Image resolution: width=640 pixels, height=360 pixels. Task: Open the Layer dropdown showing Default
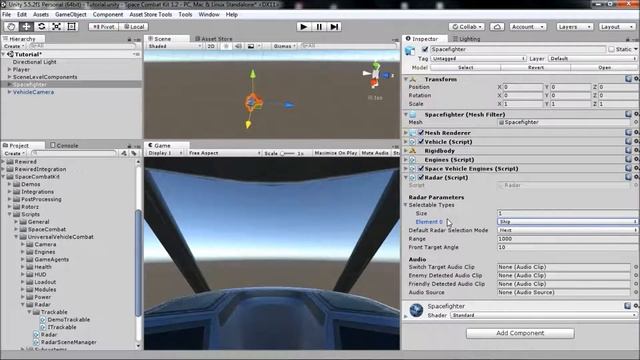tap(592, 59)
